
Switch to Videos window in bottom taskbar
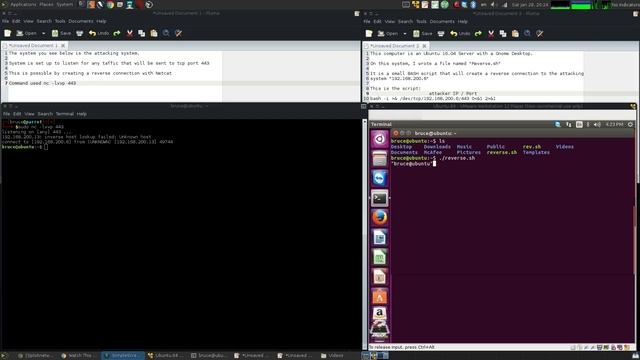(x=332, y=356)
